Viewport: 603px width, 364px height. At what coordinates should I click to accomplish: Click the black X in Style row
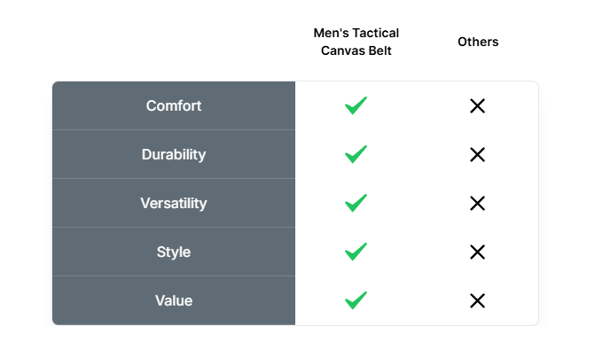[477, 252]
